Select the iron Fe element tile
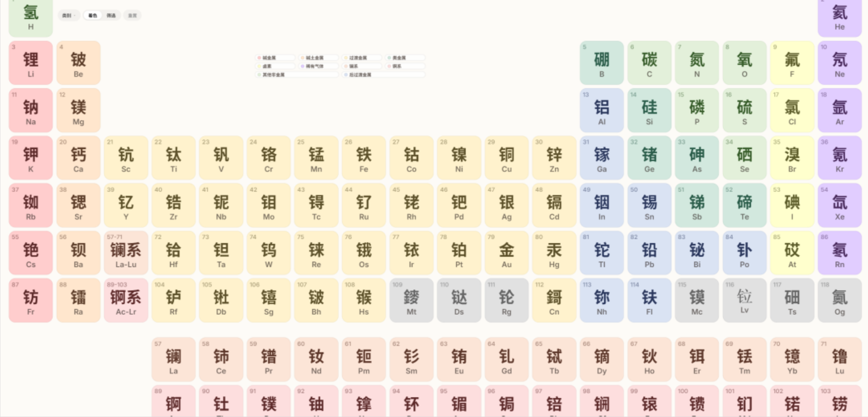The width and height of the screenshot is (868, 417). (x=364, y=158)
